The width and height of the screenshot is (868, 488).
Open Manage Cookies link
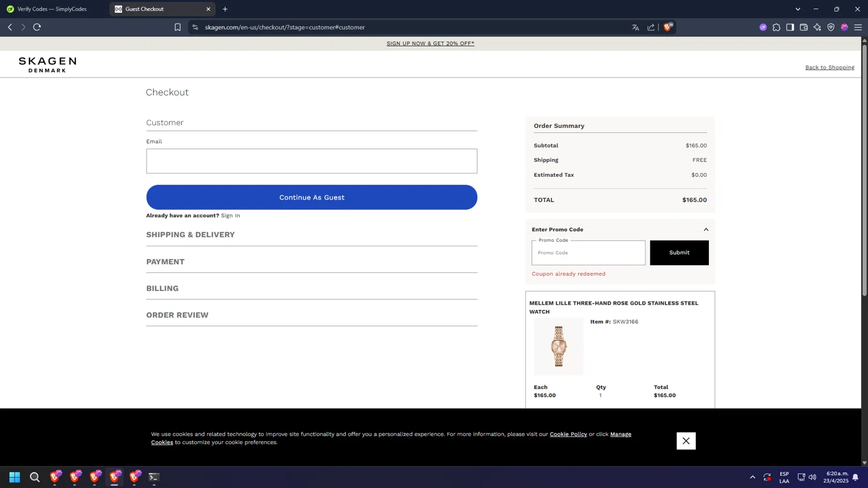point(620,434)
